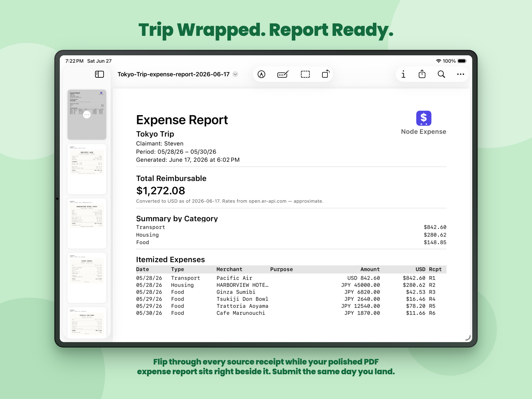The height and width of the screenshot is (399, 532).
Task: Click Housing category amount $280.62
Action: pyautogui.click(x=435, y=235)
